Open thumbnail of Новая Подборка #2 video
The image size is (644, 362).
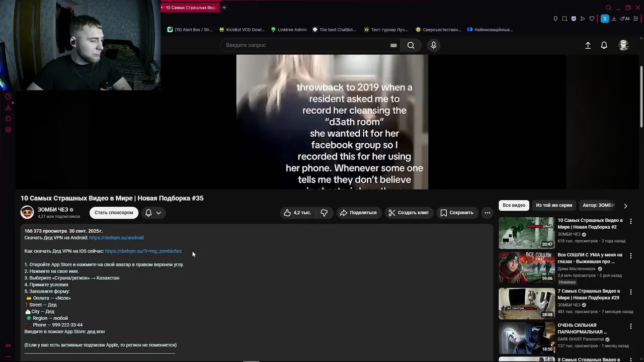coord(527,233)
